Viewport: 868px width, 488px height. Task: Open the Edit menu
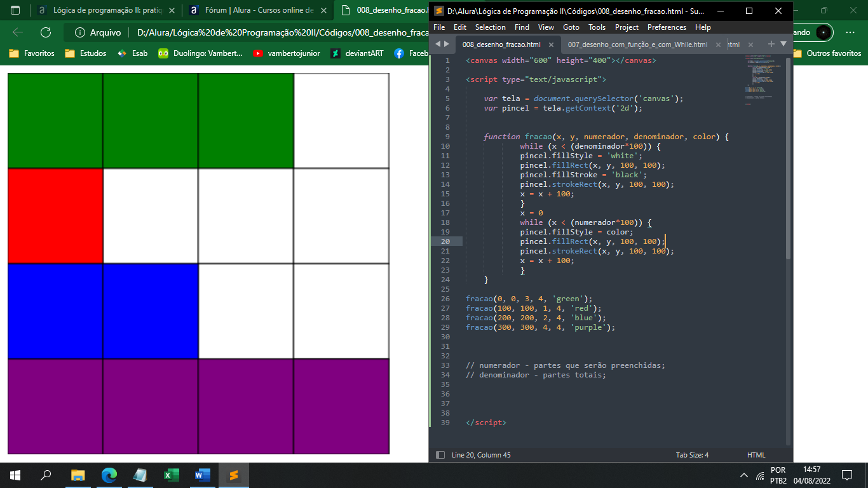[460, 27]
